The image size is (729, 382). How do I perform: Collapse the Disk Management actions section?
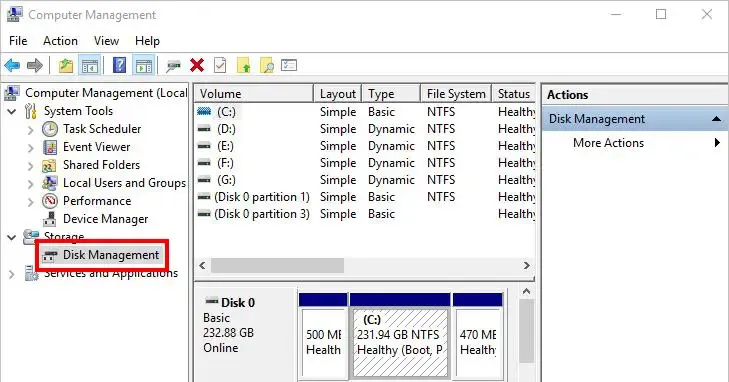pos(716,119)
